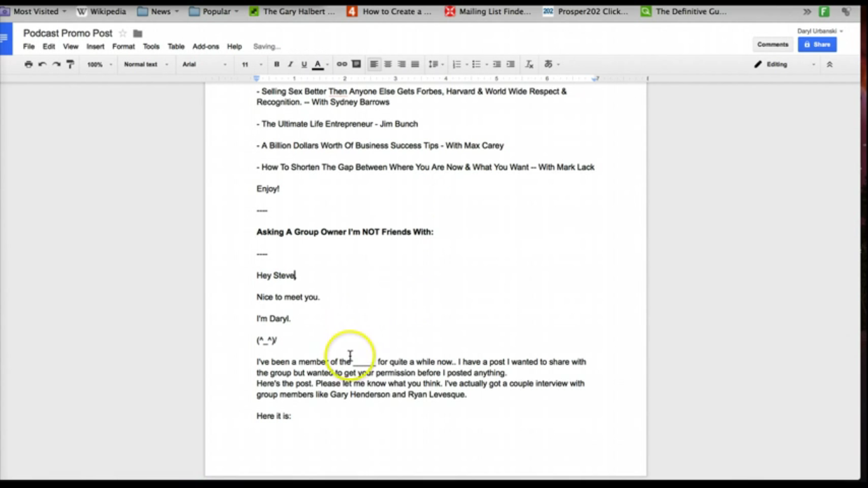The width and height of the screenshot is (868, 488).
Task: Click the right margin marker on ruler
Action: (595, 79)
